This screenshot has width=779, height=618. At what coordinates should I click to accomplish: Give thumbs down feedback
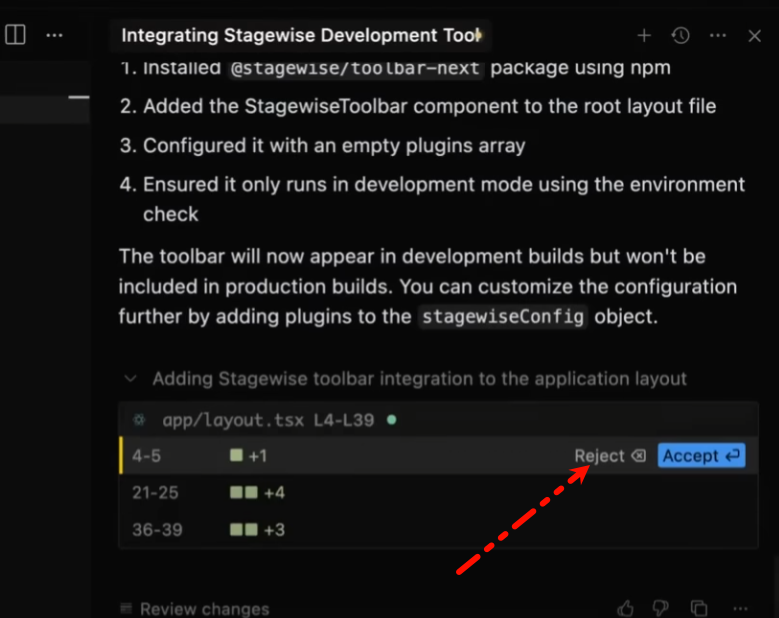pyautogui.click(x=661, y=608)
